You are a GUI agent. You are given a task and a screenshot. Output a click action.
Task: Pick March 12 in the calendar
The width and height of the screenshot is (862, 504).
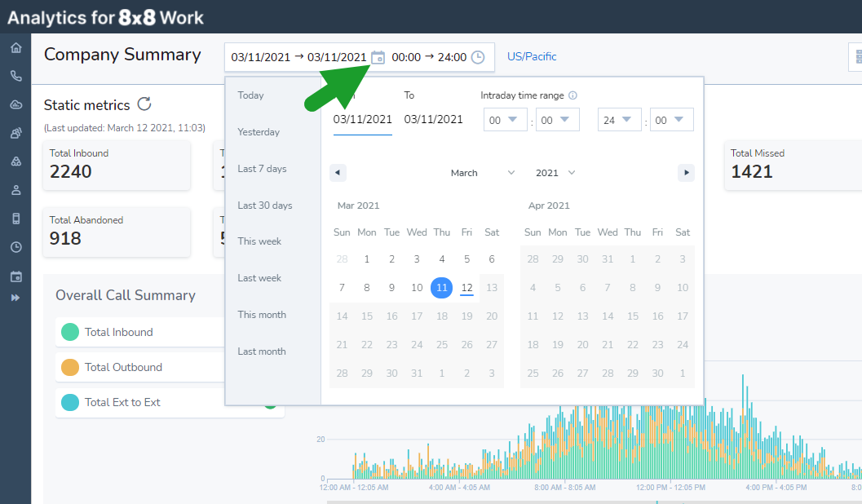point(466,287)
